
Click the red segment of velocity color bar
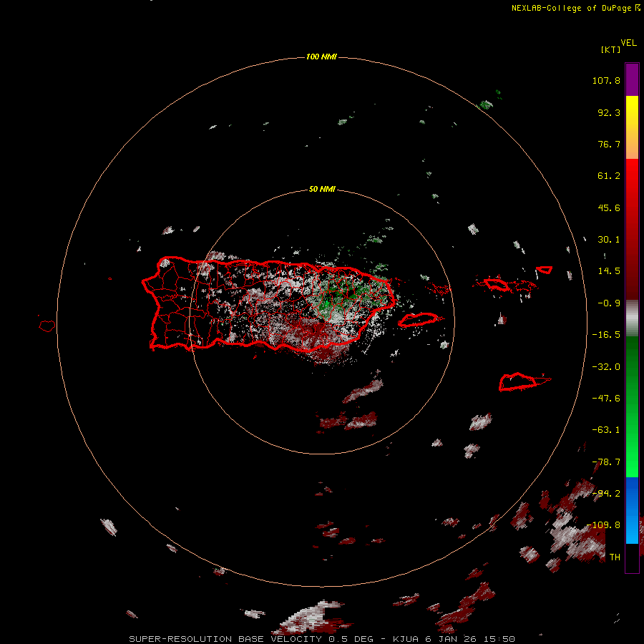pyautogui.click(x=632, y=229)
